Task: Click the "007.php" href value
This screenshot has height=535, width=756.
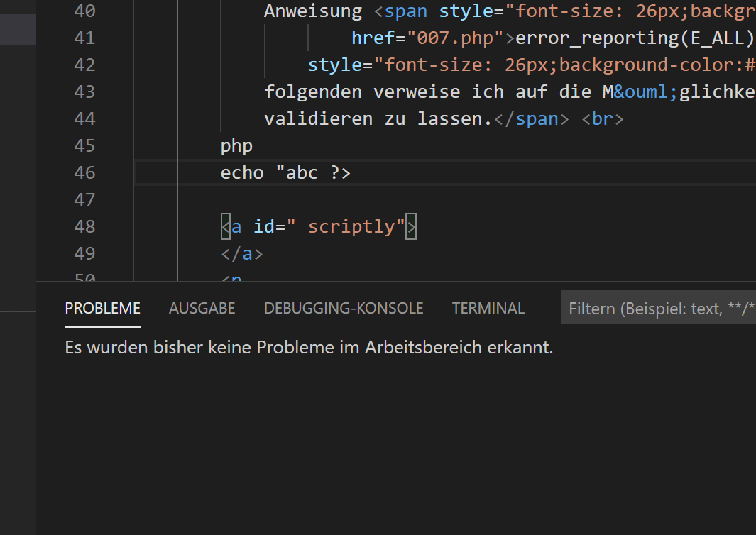Action: point(450,38)
